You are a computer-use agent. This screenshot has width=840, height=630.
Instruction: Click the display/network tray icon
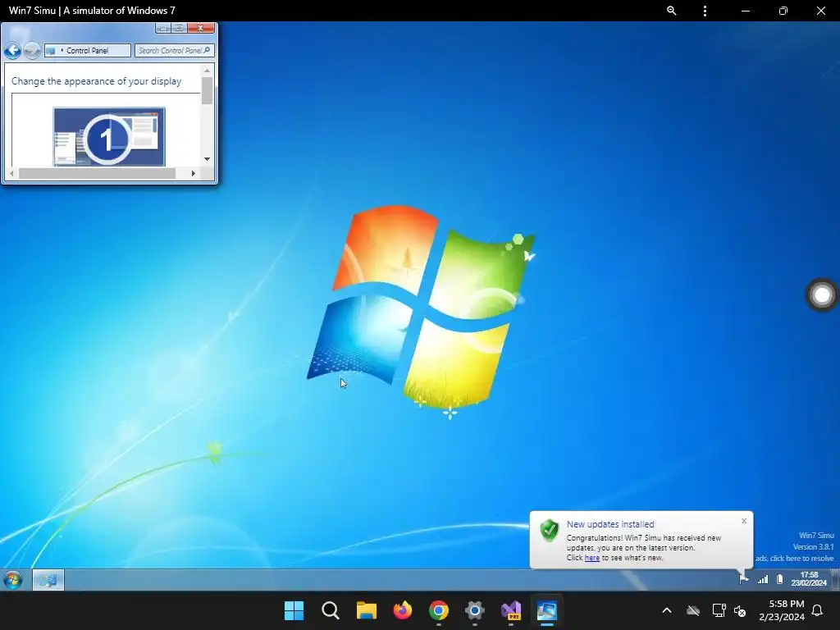[719, 610]
